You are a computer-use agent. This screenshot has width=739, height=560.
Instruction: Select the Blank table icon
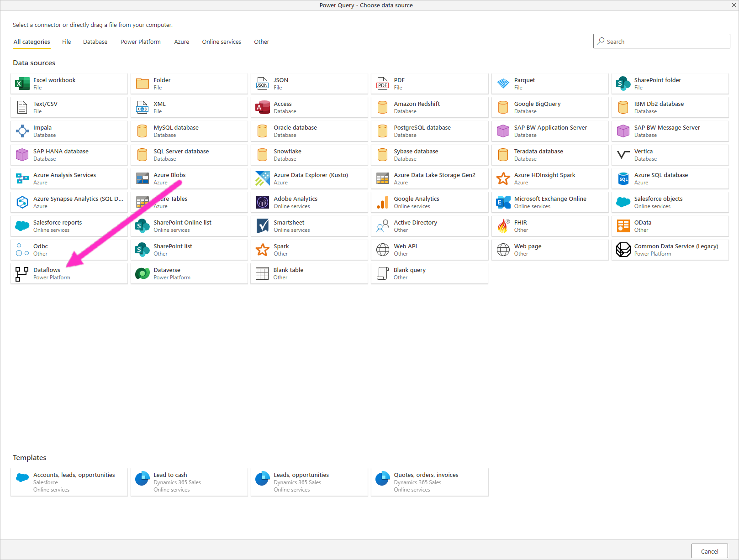[262, 273]
